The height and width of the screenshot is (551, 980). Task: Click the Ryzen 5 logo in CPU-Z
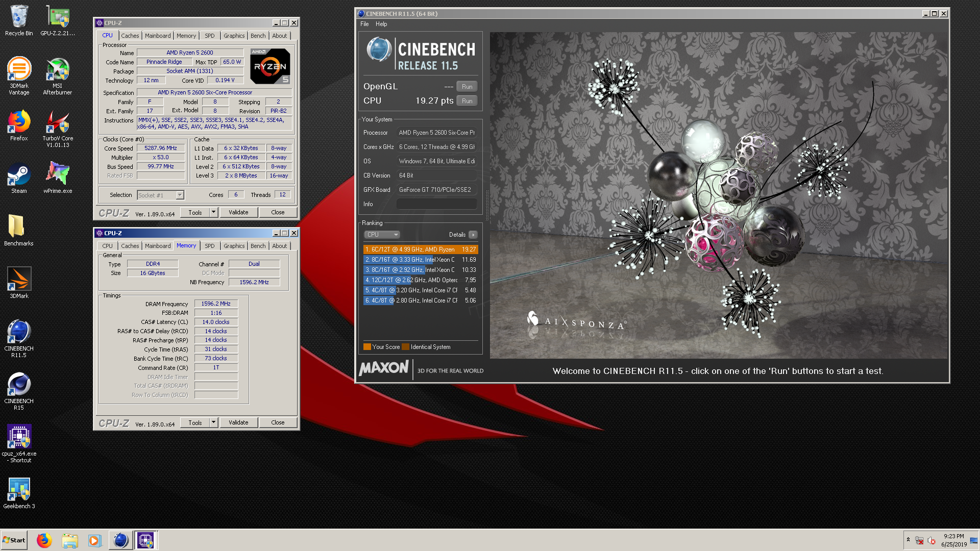tap(270, 66)
